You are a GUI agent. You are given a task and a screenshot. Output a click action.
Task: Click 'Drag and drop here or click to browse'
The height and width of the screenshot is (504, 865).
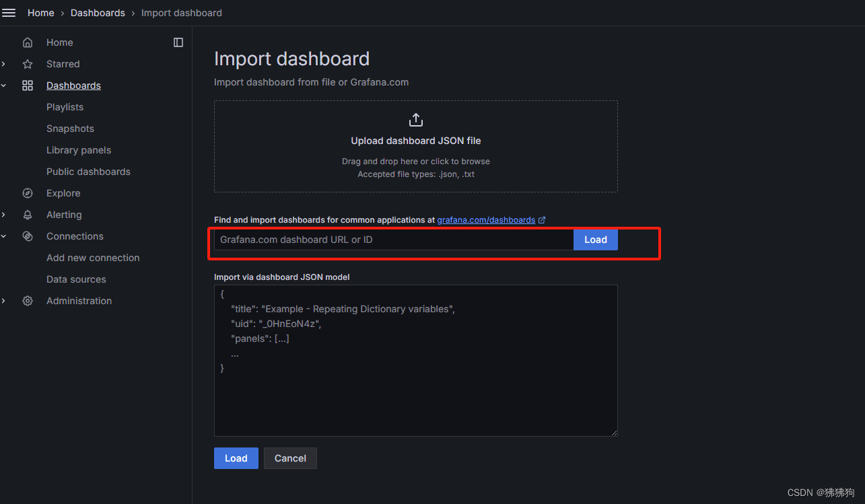coord(416,161)
